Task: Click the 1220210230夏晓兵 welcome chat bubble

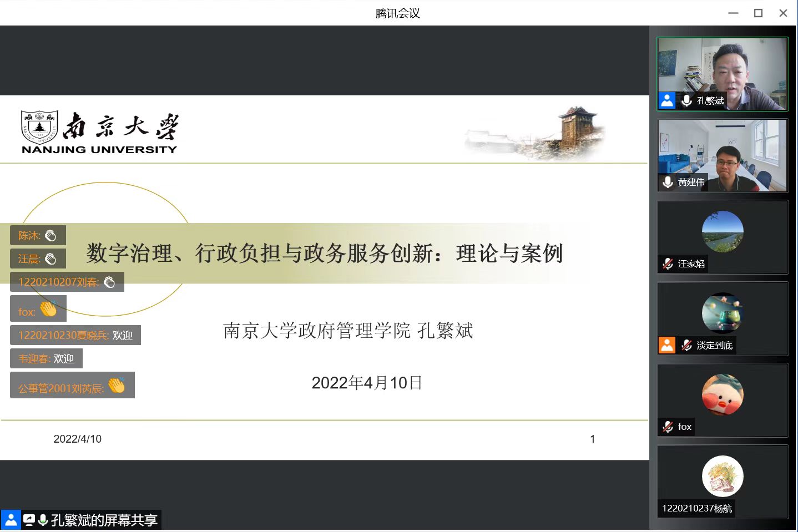Action: pyautogui.click(x=75, y=335)
